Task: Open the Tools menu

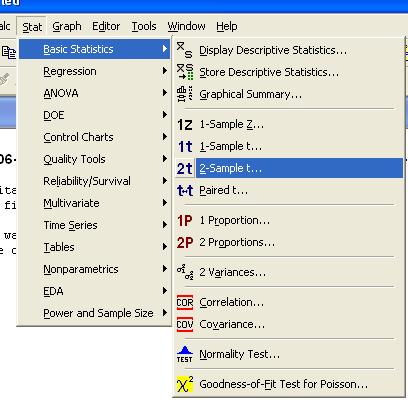Action: [144, 26]
